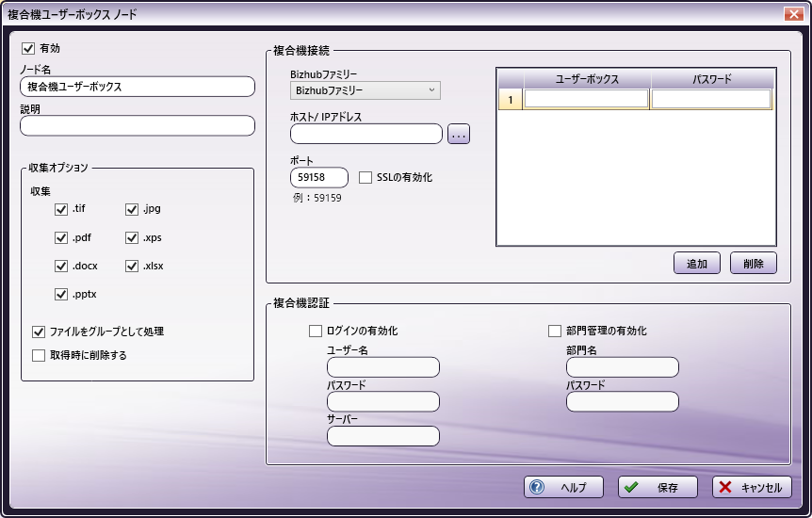This screenshot has height=518, width=812.
Task: Click the 説明 input field
Action: click(x=138, y=126)
